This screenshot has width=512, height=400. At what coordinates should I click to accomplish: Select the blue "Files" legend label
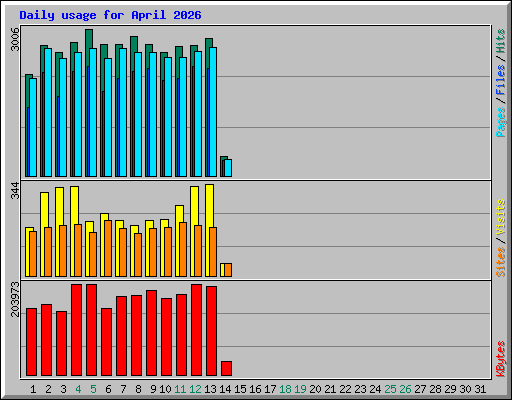pos(501,80)
